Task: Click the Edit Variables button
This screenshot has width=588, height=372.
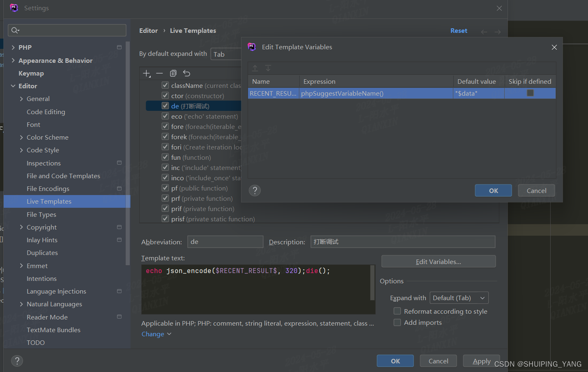Action: 439,262
